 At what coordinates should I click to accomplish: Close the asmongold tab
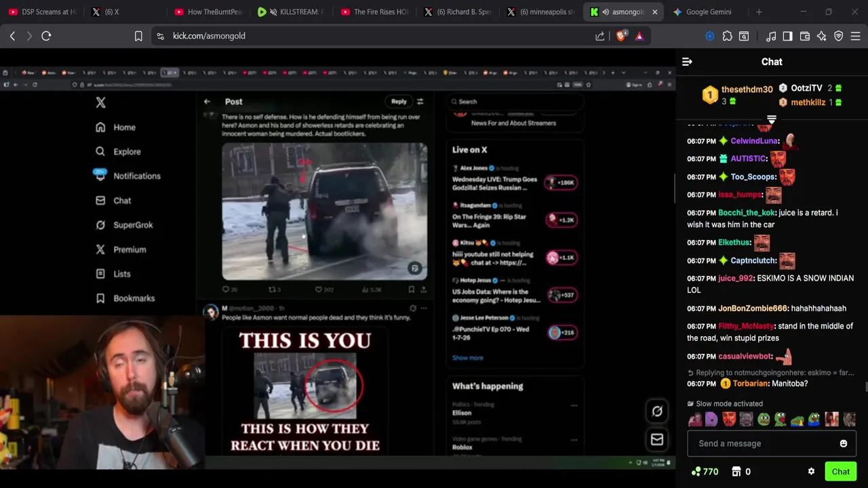(x=654, y=12)
